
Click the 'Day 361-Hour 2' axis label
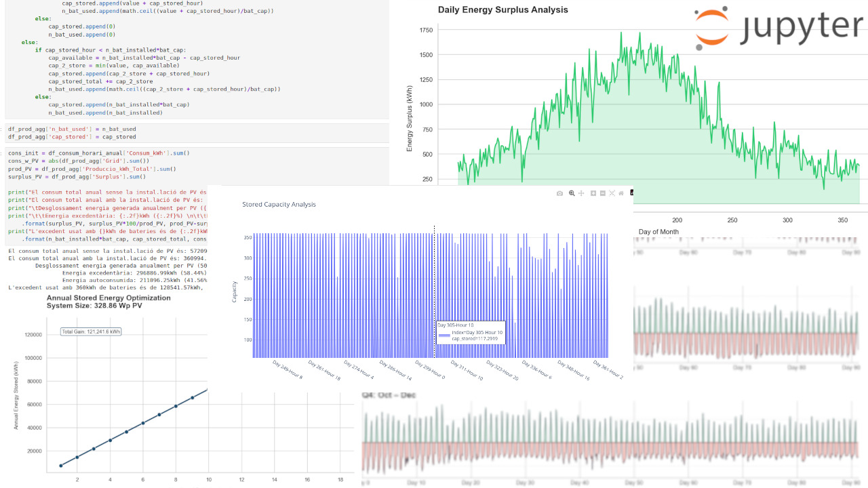coord(608,369)
